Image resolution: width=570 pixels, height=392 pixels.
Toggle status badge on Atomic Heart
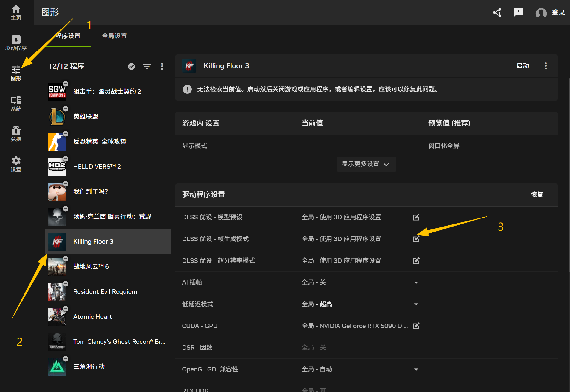(x=66, y=309)
